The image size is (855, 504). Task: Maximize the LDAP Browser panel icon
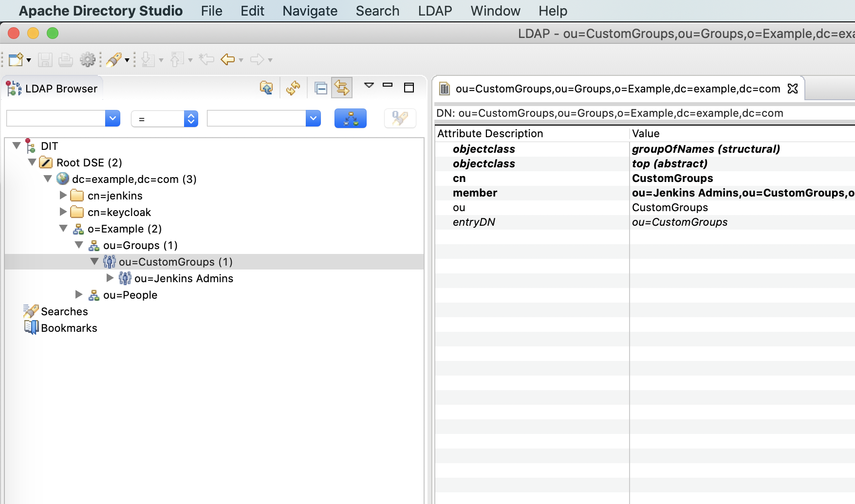(x=409, y=87)
